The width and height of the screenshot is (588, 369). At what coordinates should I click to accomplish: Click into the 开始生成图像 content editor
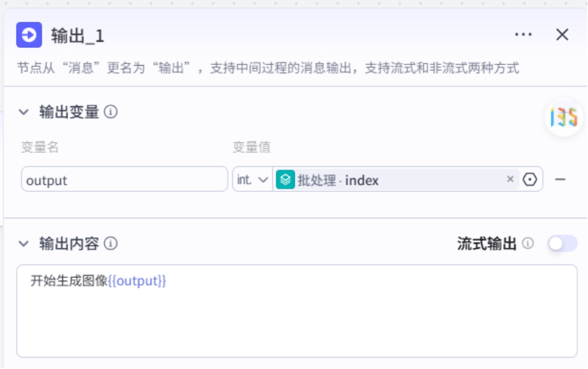[296, 311]
